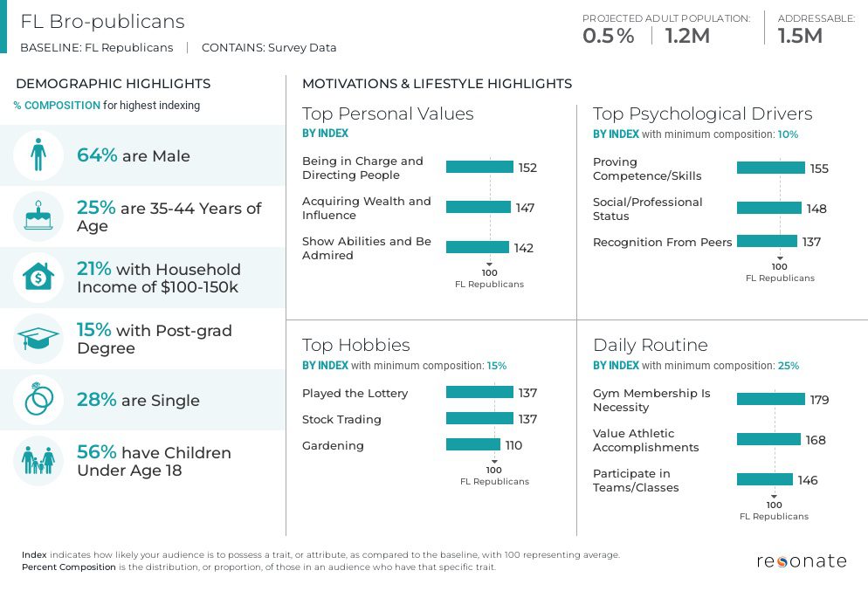Image resolution: width=868 pixels, height=591 pixels.
Task: Click the minimum composition 15% value
Action: [x=497, y=365]
